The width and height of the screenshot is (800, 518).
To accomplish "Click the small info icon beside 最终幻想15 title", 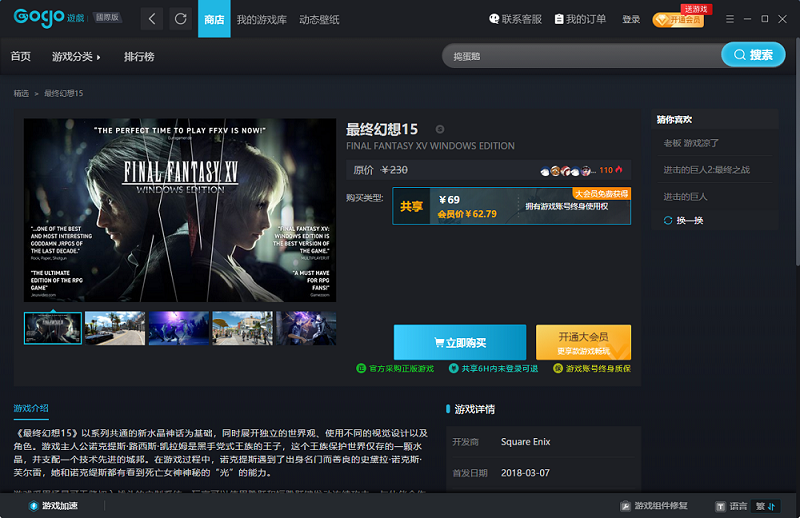I will coord(440,130).
